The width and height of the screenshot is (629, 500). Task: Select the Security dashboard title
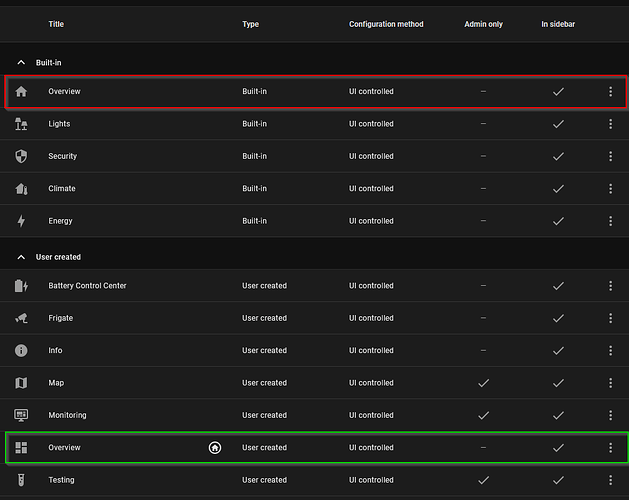point(62,156)
